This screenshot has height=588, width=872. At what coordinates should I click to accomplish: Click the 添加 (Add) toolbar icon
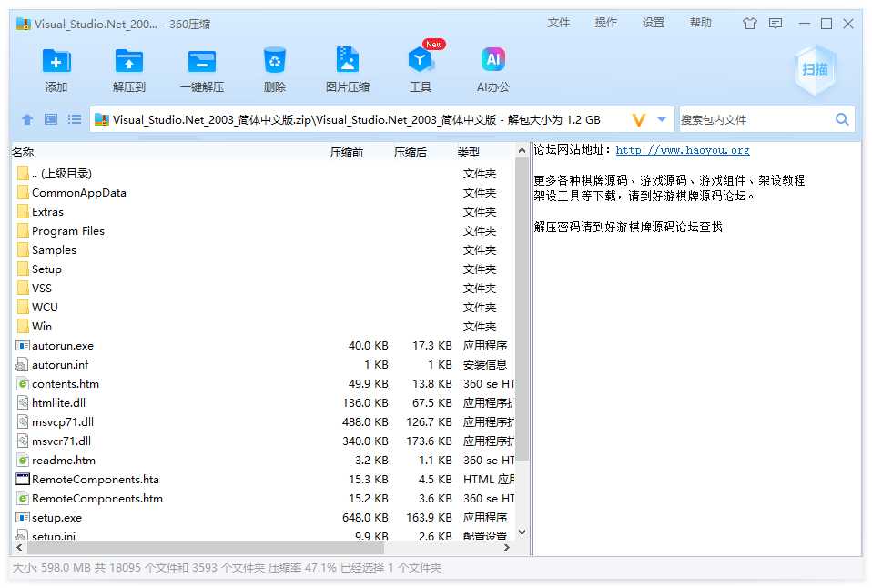tap(56, 61)
